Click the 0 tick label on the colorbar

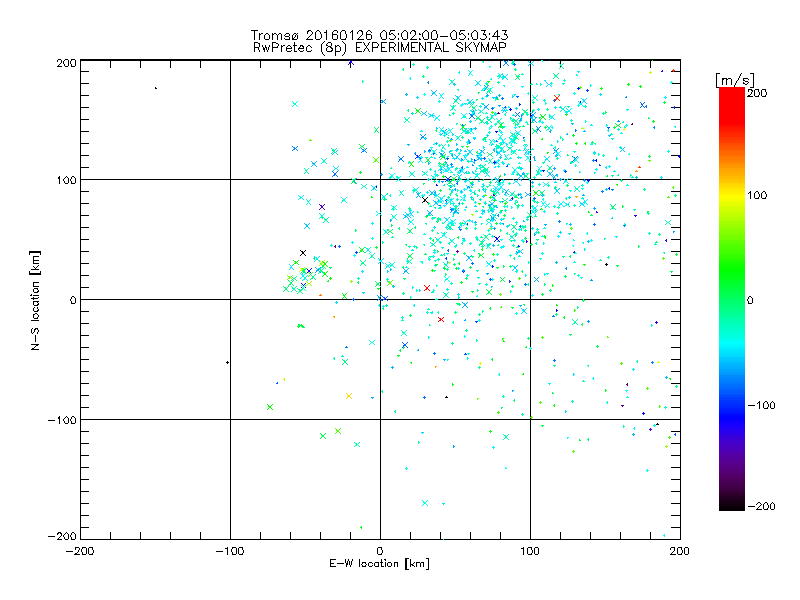pos(750,300)
